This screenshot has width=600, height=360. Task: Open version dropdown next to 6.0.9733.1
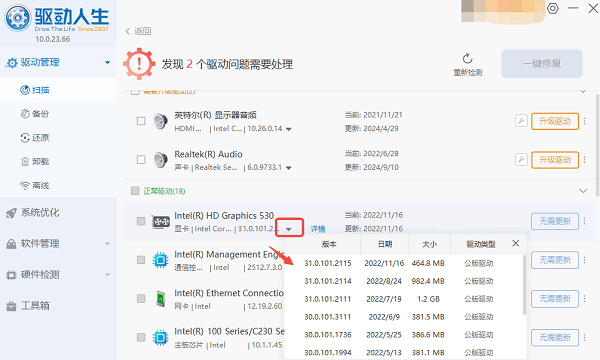(x=289, y=168)
